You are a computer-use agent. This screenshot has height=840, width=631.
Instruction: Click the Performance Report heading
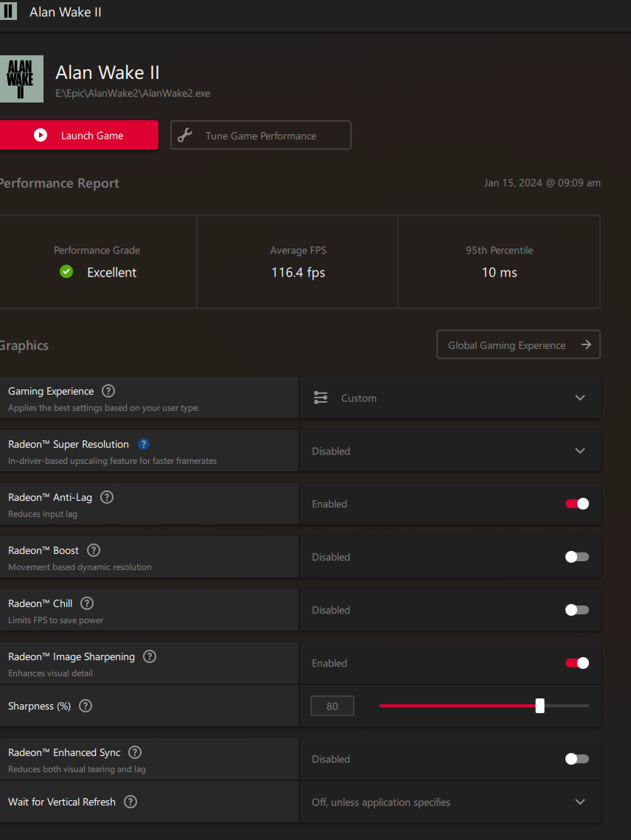click(59, 183)
